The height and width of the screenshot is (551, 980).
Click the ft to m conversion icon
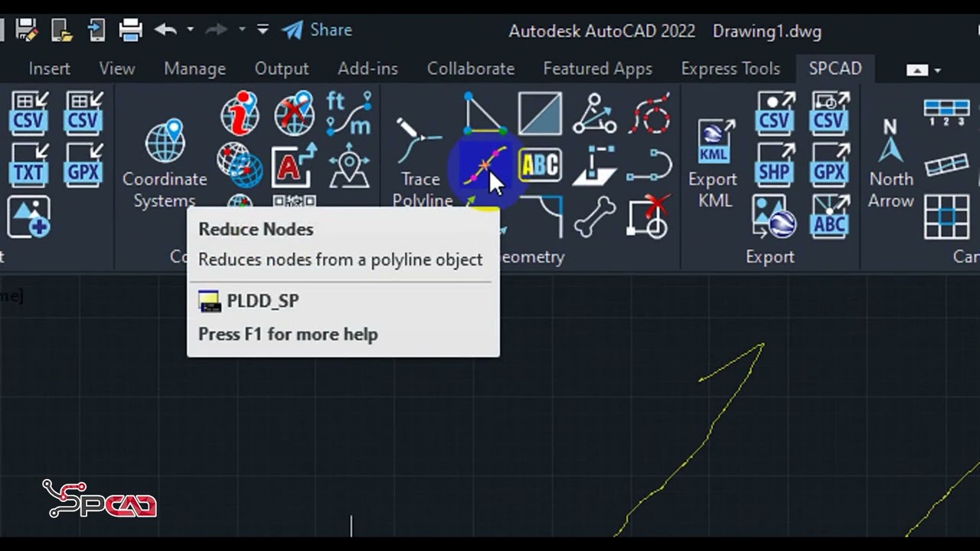349,113
